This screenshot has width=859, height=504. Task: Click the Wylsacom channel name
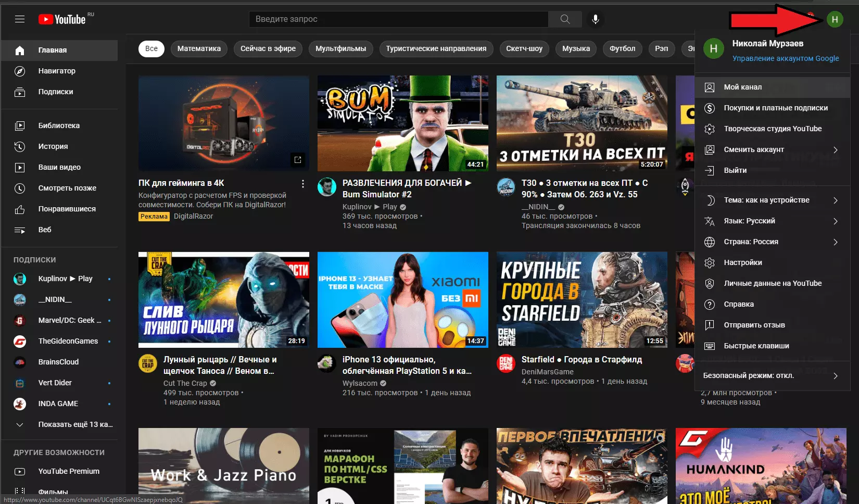tap(360, 383)
